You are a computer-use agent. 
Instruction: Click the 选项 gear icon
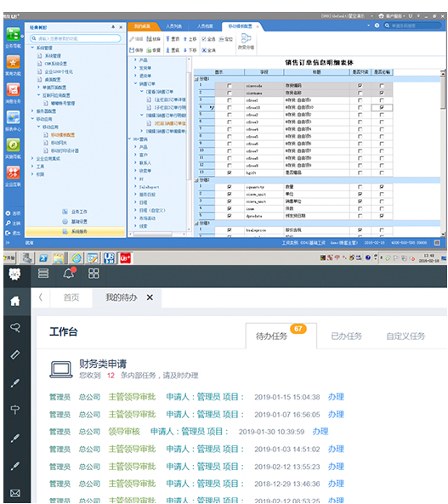(x=8, y=213)
